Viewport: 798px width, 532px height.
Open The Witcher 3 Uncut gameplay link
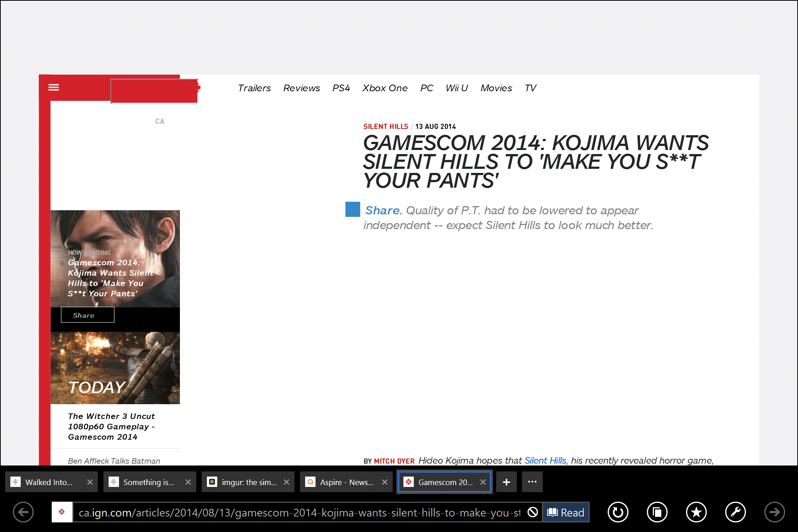point(112,426)
